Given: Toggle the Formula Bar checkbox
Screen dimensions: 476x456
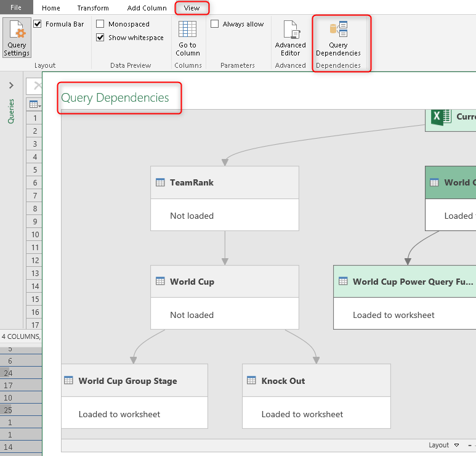Looking at the screenshot, I should [38, 24].
